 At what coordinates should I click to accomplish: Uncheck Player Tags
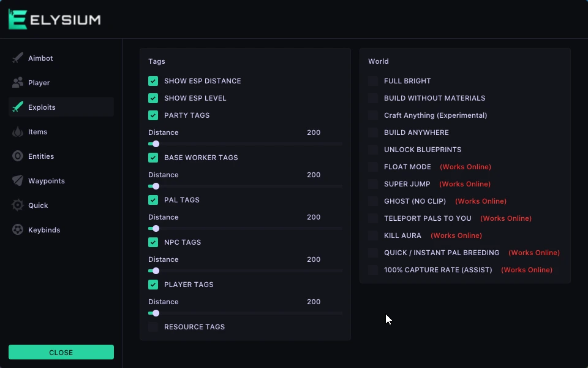coord(153,285)
